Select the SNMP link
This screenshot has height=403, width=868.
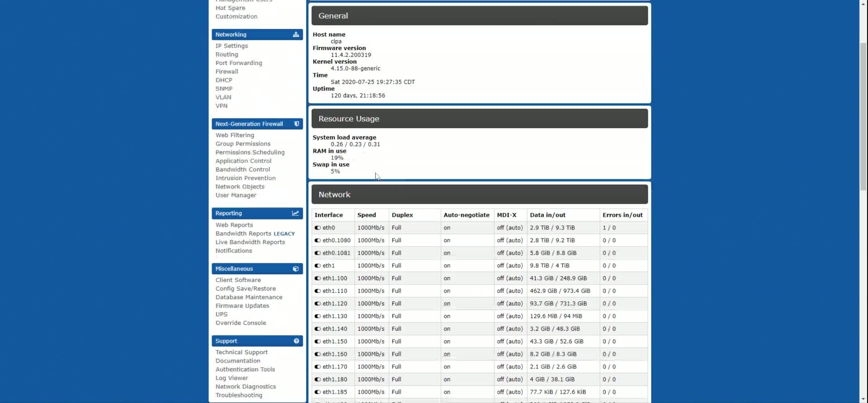click(224, 89)
